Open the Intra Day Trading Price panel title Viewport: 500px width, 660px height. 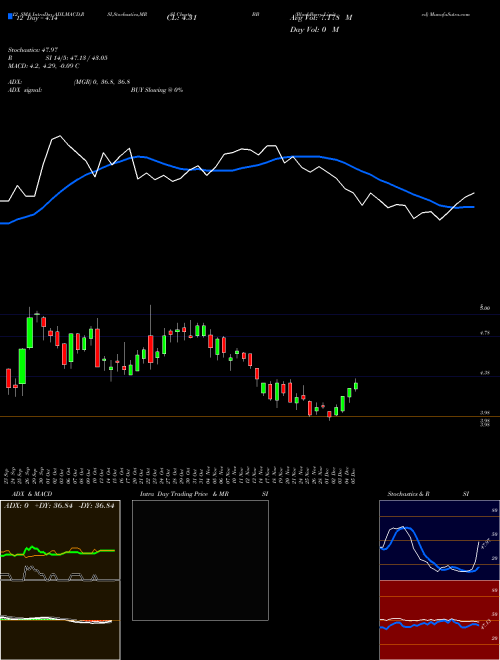click(x=204, y=494)
